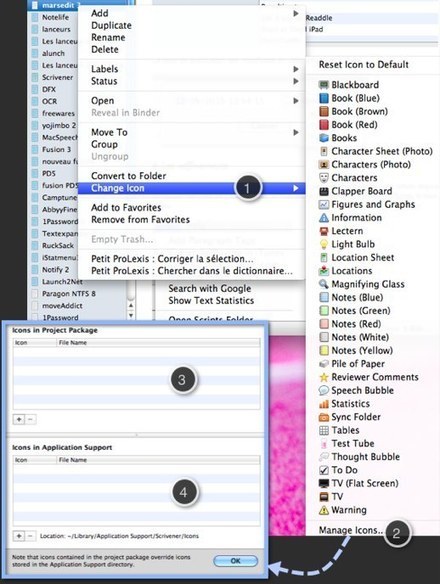Image resolution: width=440 pixels, height=584 pixels.
Task: Open the Change Icon submenu
Action: [191, 188]
